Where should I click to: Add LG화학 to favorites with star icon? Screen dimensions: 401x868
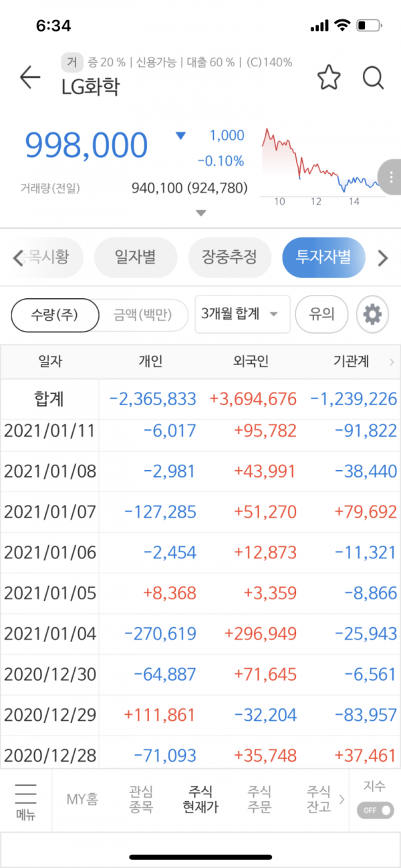[328, 78]
